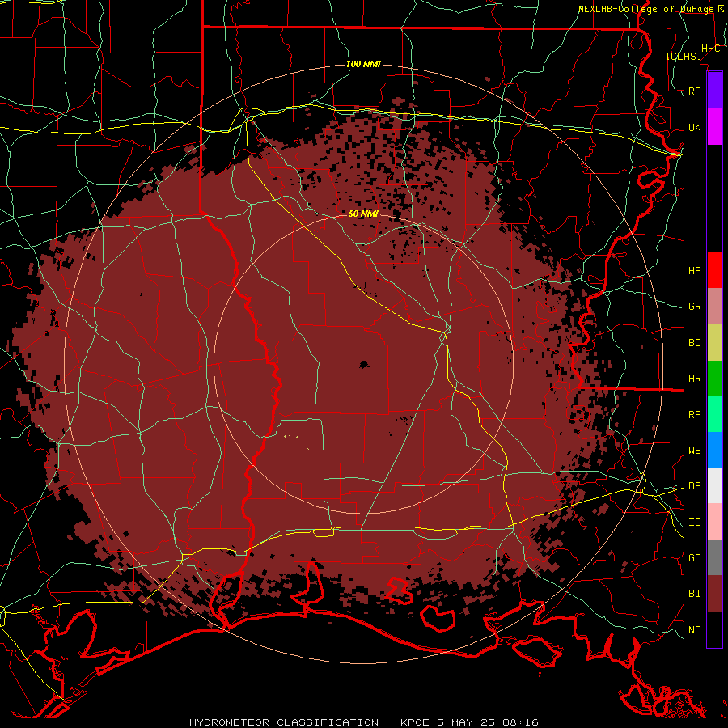
Task: Click the 08:16 timestamp text
Action: point(520,722)
